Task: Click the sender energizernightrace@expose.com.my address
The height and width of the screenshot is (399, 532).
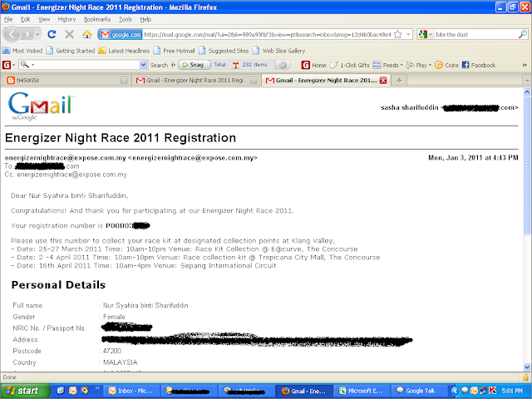Action: [x=131, y=158]
